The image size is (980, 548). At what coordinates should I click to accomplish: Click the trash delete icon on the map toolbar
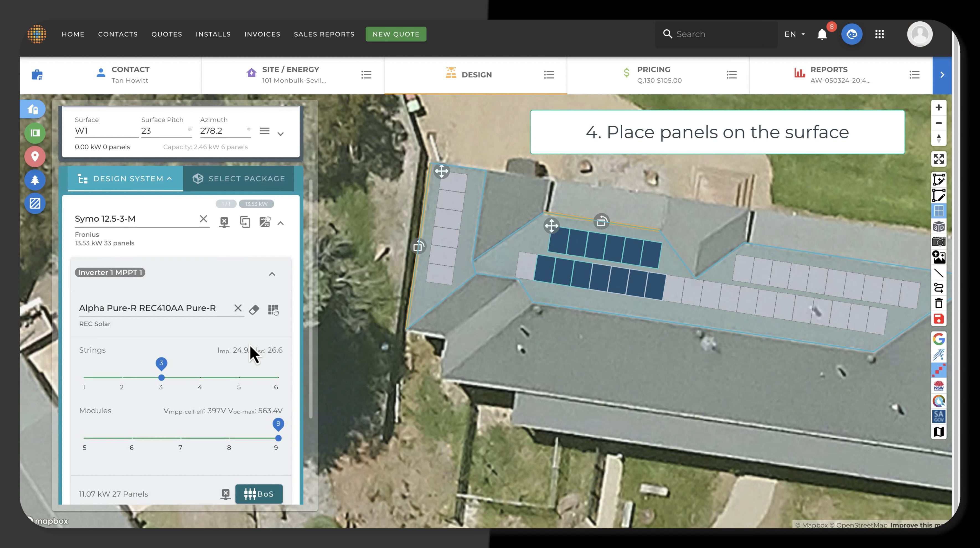point(938,303)
